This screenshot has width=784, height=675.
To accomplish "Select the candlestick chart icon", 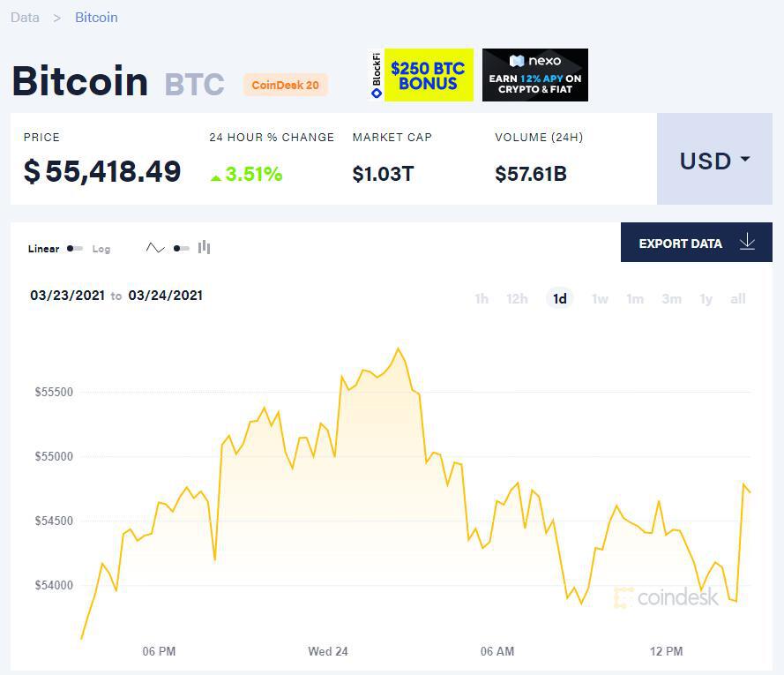I will (204, 247).
